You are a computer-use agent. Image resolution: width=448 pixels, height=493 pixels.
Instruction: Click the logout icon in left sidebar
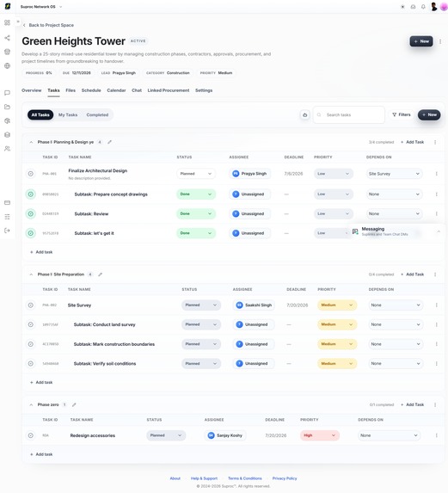pos(7,231)
